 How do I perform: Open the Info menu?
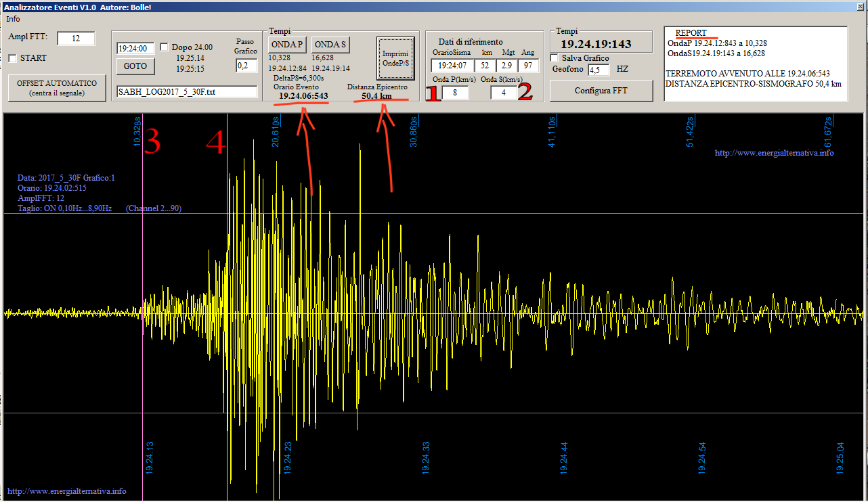click(x=13, y=19)
